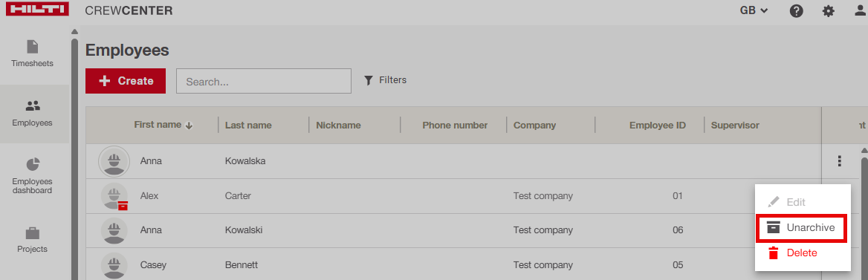Image resolution: width=868 pixels, height=280 pixels.
Task: Click the Nickname column header
Action: pyautogui.click(x=338, y=125)
